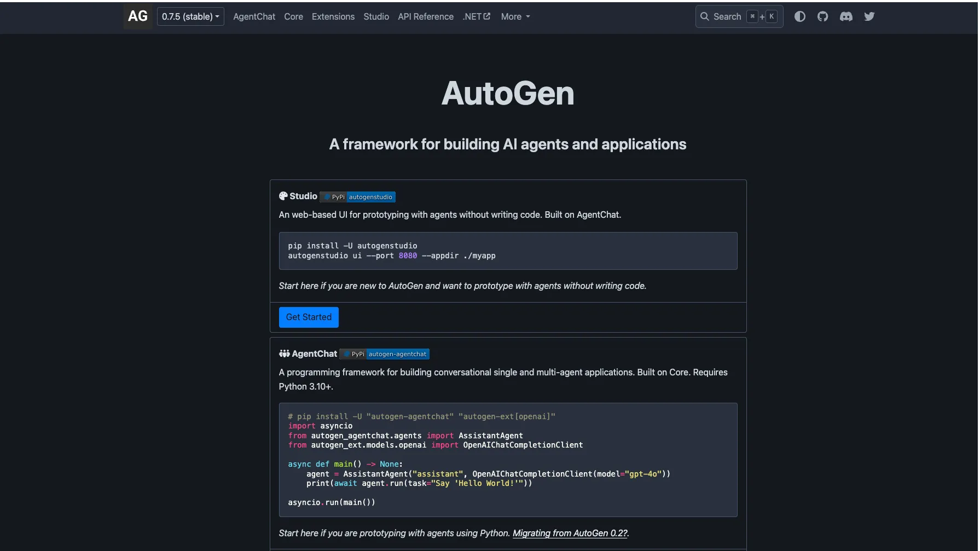This screenshot has height=551, width=980.
Task: Click the Search field
Action: [x=739, y=16]
